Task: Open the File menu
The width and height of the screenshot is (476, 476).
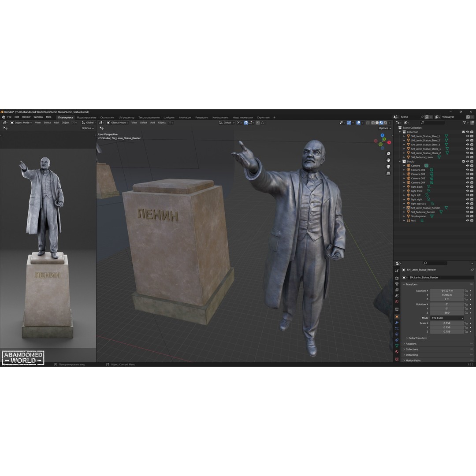Action: tap(9, 117)
